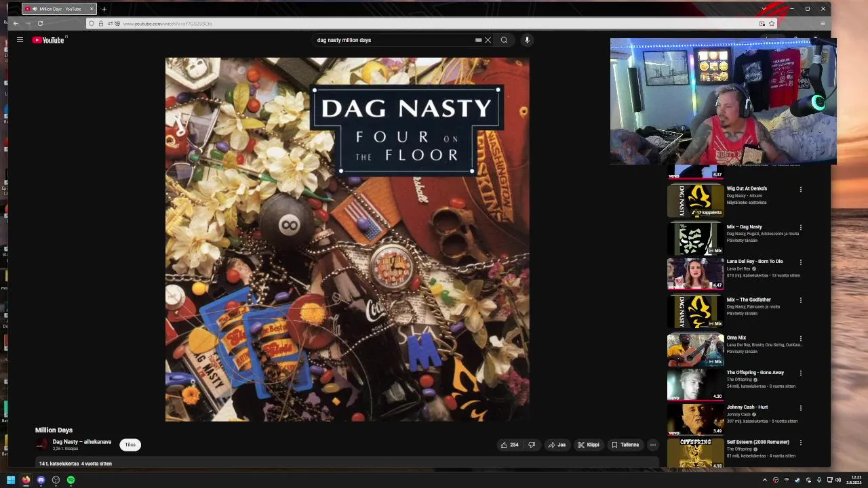Open the Mix – Dag Nasty thumbnail
The height and width of the screenshot is (488, 868).
[696, 239]
